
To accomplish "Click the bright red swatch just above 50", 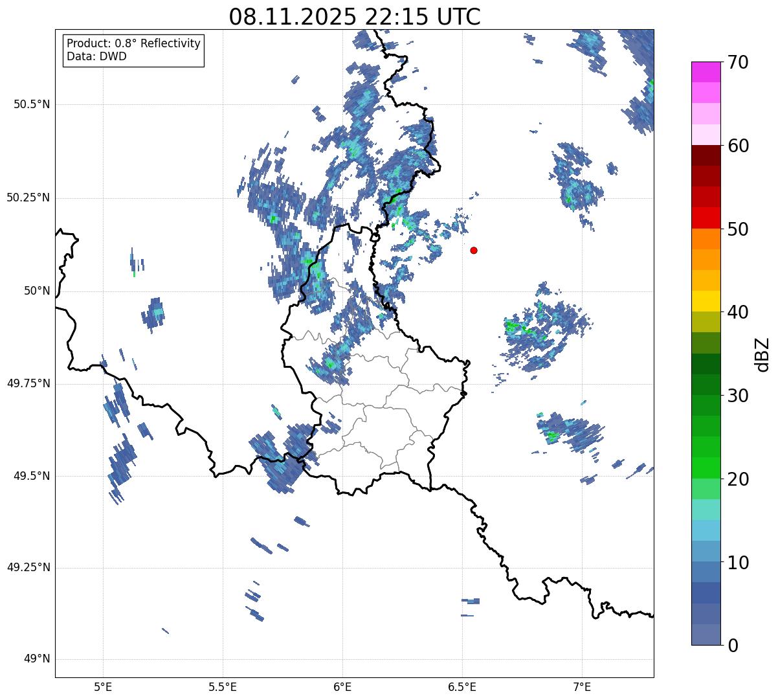I will click(706, 218).
